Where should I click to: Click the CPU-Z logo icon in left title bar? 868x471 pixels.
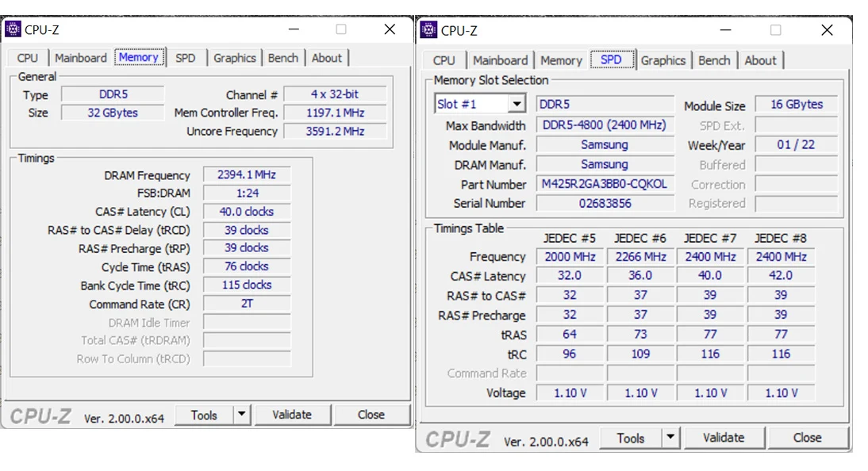14,29
